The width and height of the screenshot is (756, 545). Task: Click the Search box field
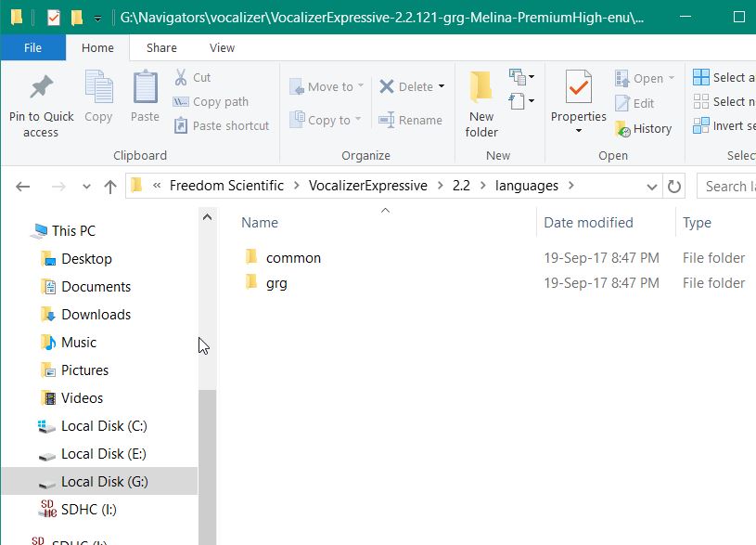point(728,186)
